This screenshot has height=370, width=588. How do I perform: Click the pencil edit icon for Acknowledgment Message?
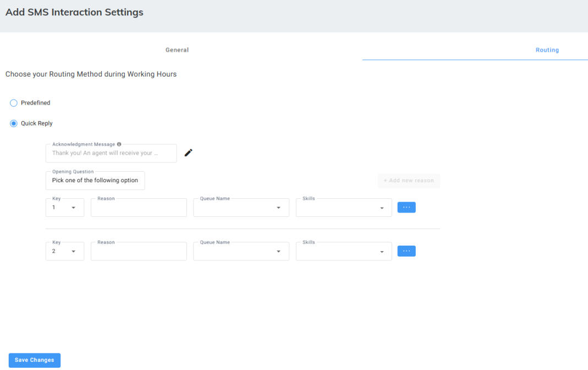[x=188, y=153]
